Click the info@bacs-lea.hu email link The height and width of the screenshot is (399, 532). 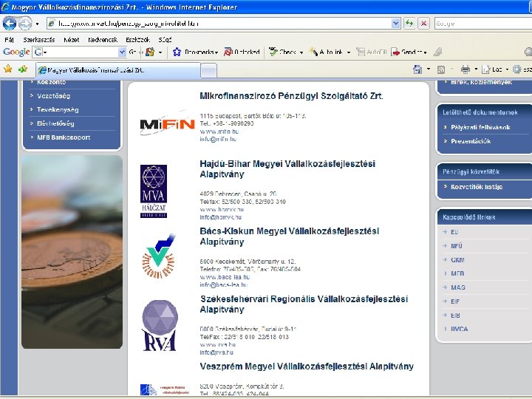pos(224,284)
